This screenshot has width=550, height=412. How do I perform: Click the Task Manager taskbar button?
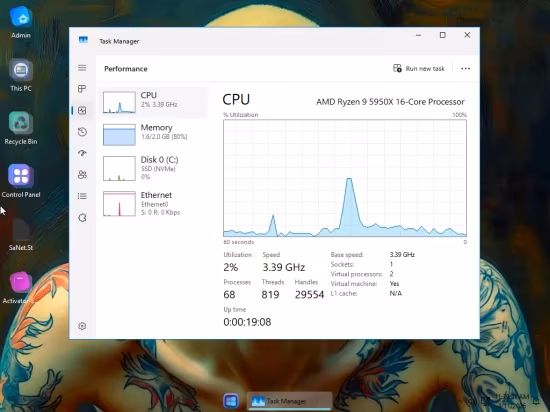289,401
